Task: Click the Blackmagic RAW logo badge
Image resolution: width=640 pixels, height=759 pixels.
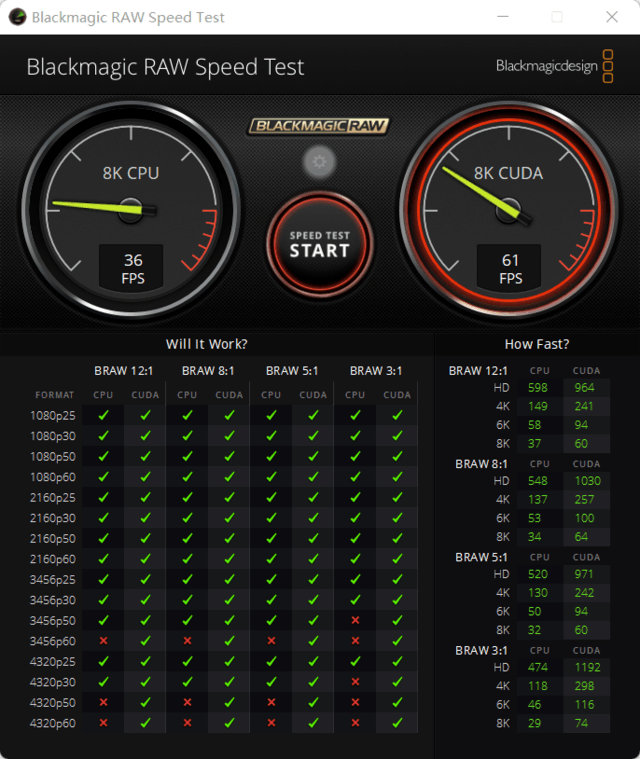Action: (x=319, y=126)
